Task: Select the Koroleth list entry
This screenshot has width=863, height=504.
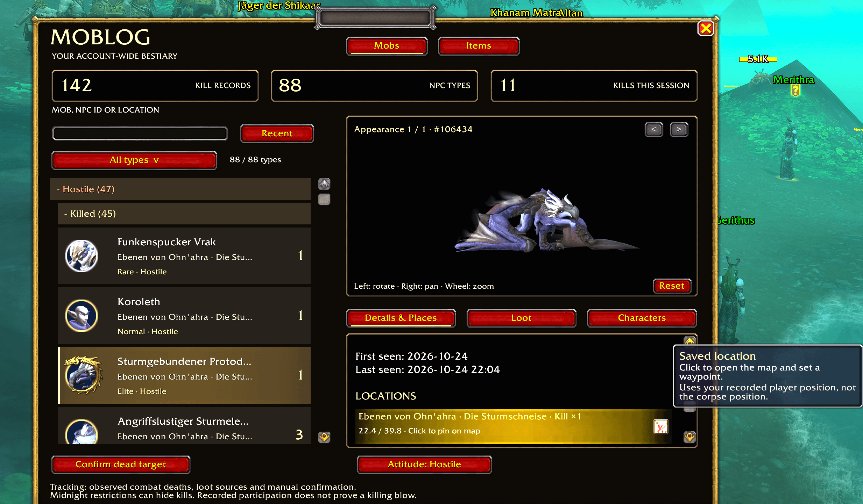Action: [x=184, y=316]
